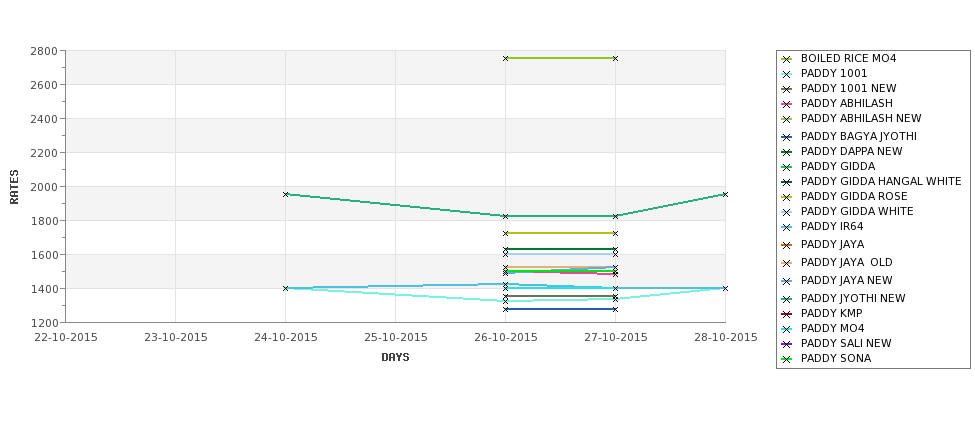This screenshot has height=429, width=975.
Task: Select the PADDY JYOTHI NEW legend label
Action: tap(853, 298)
